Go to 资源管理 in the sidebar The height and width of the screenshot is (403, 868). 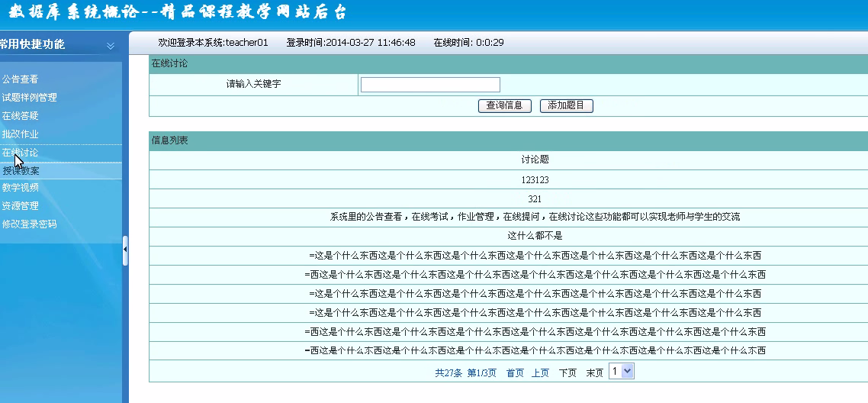tap(20, 205)
